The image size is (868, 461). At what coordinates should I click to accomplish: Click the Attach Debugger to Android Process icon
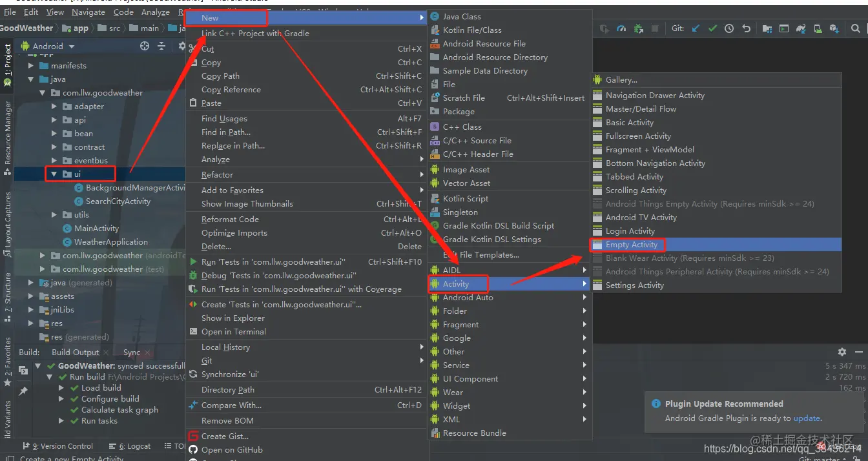[639, 28]
